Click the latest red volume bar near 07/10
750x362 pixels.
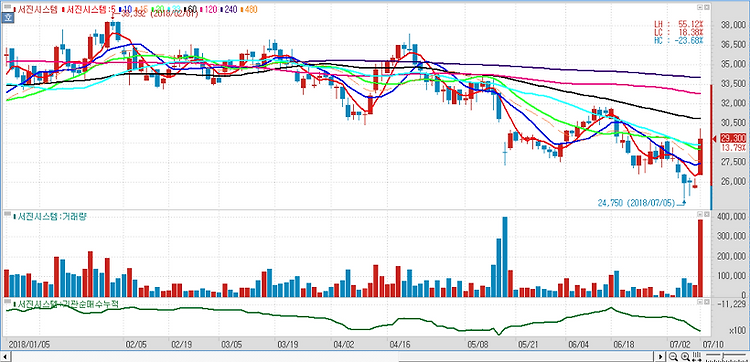coord(701,258)
